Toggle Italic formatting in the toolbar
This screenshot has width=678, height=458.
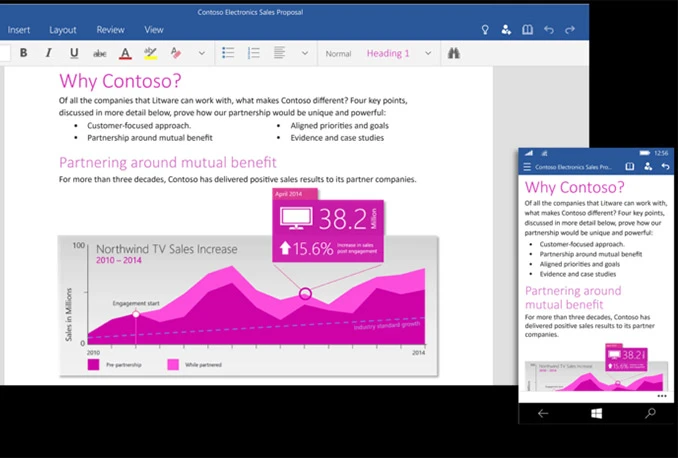coord(48,53)
